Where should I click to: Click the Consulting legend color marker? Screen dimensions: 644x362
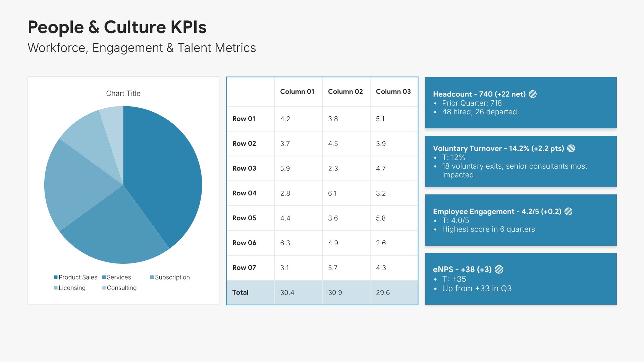tap(104, 288)
